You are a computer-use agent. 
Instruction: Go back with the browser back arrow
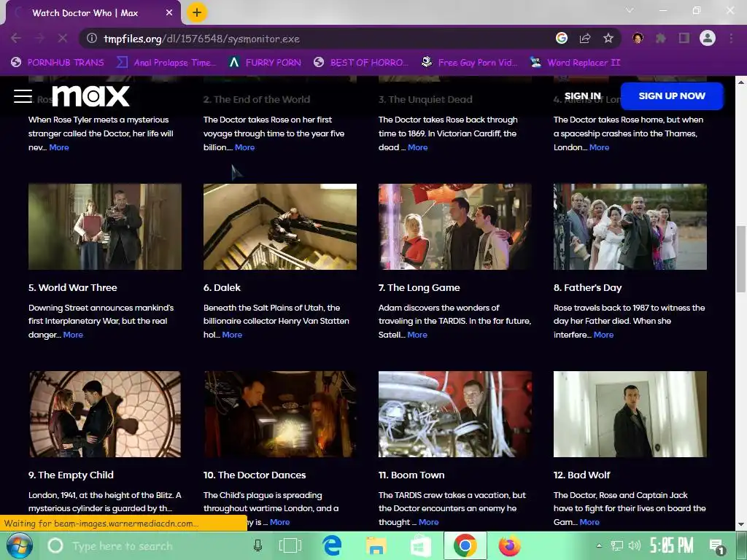[x=16, y=38]
